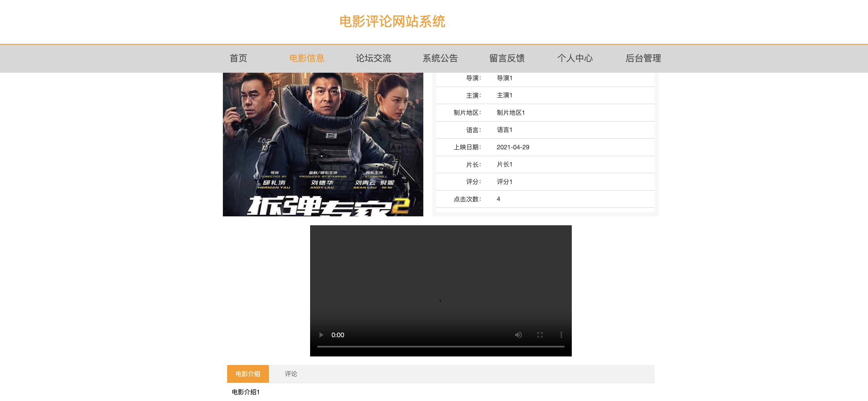This screenshot has height=401, width=868.
Task: Click the 制片地区 label
Action: (x=467, y=113)
